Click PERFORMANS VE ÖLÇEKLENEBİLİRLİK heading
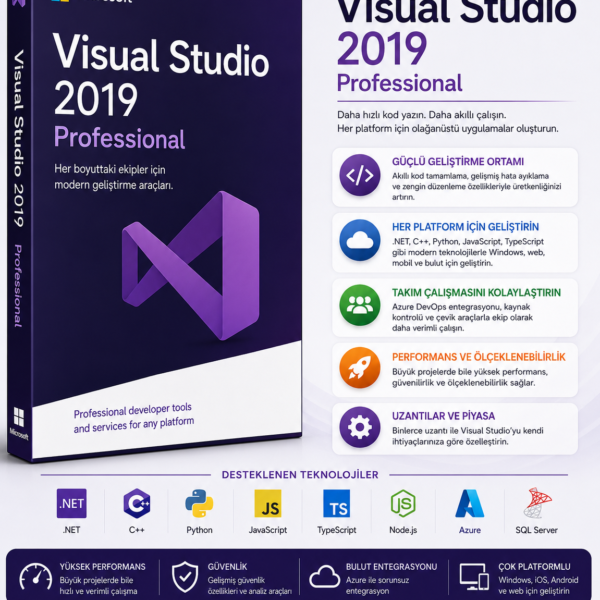Viewport: 600px width, 600px height. [x=479, y=357]
